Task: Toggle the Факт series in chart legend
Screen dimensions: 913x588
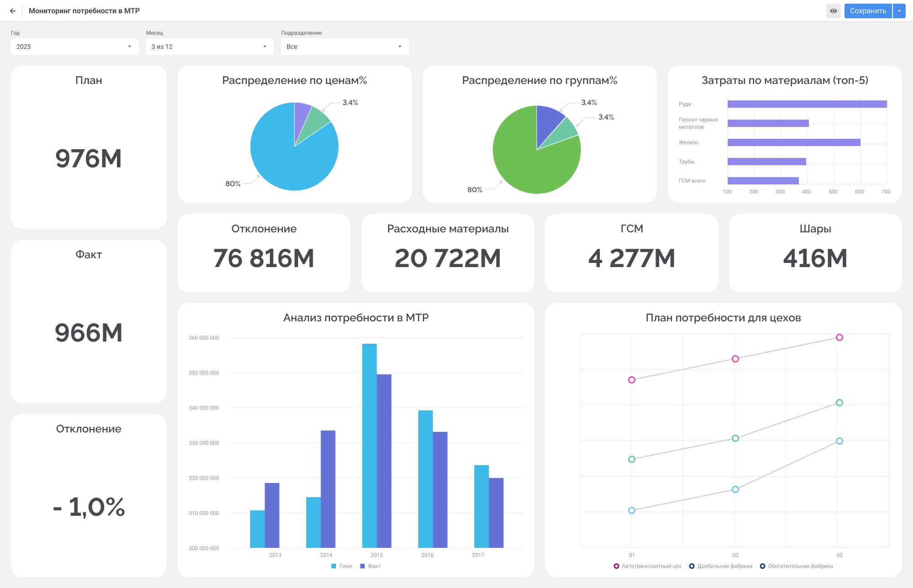Action: click(x=370, y=566)
